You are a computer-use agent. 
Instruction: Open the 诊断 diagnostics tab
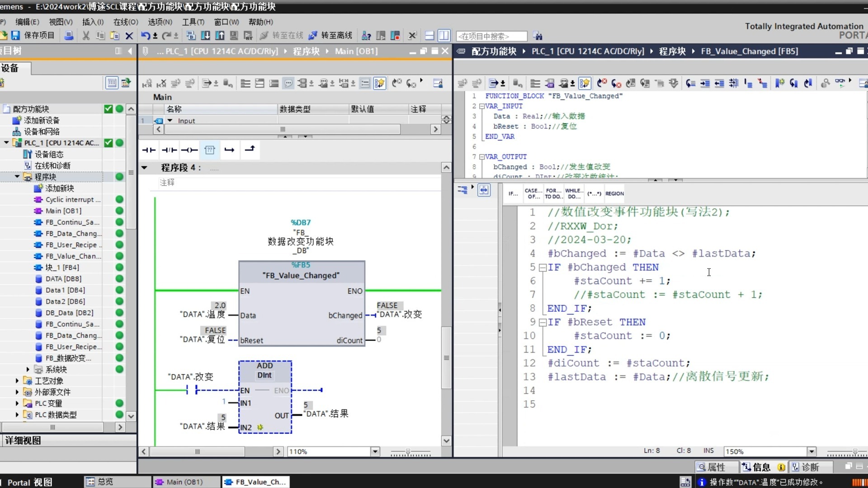click(x=810, y=467)
